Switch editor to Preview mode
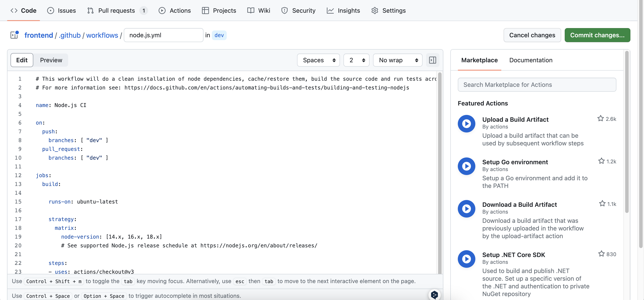This screenshot has width=644, height=300. click(51, 60)
